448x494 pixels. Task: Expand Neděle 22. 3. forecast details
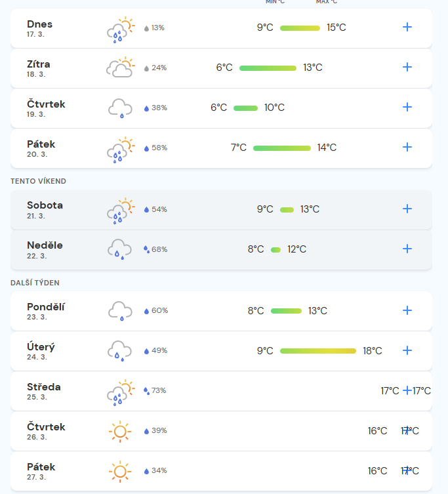[x=407, y=249]
